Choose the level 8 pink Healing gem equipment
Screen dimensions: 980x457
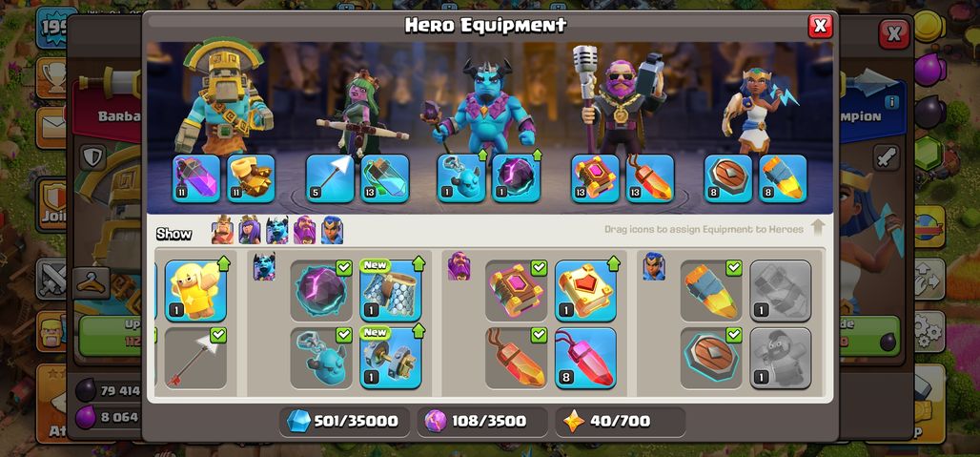pos(585,358)
